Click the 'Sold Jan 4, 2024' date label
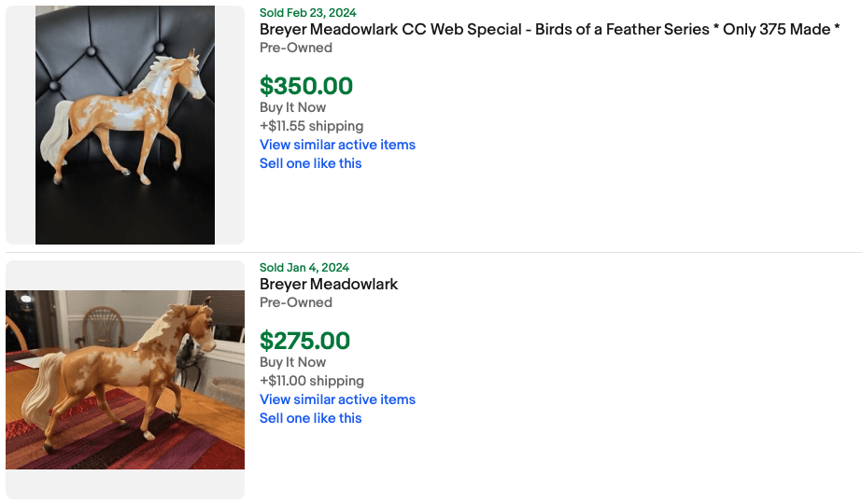 (x=304, y=268)
